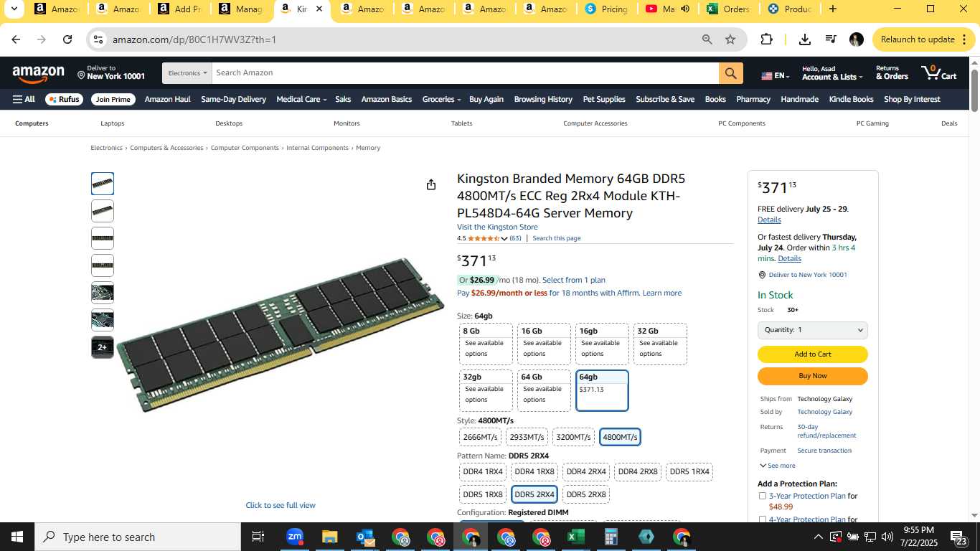Viewport: 980px width, 551px height.
Task: Open browser extensions puzzle icon
Action: [766, 39]
